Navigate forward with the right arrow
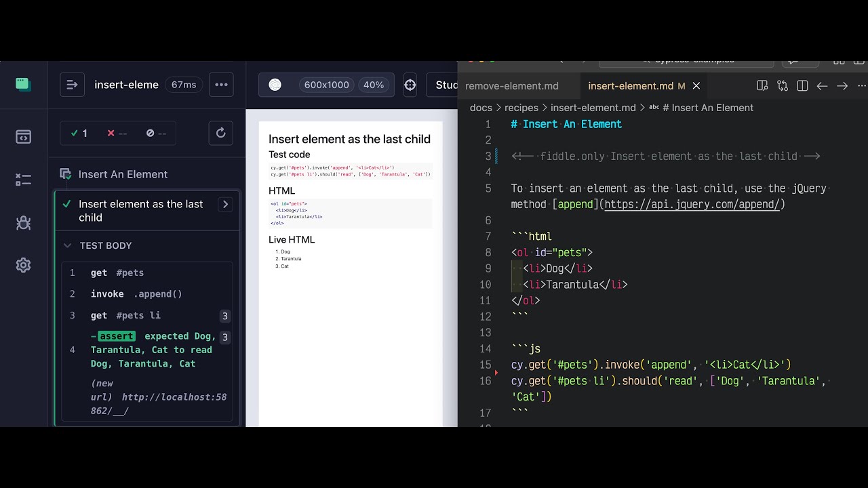Viewport: 868px width, 488px height. 842,86
